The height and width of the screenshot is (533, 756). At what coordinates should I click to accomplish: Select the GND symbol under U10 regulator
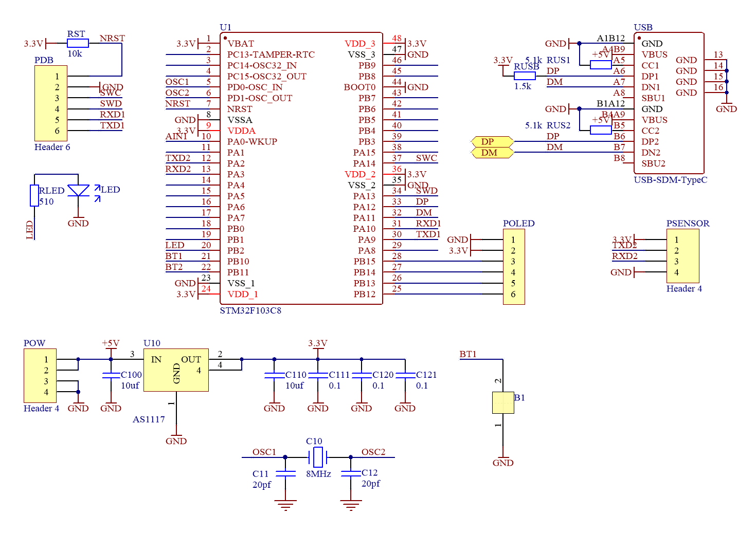176,439
